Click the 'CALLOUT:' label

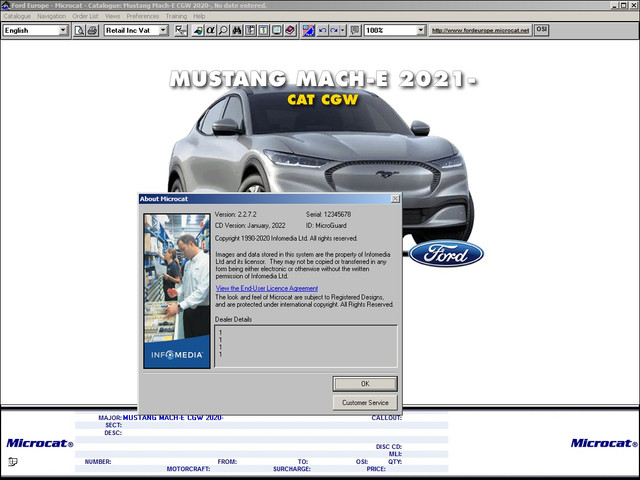[x=387, y=418]
